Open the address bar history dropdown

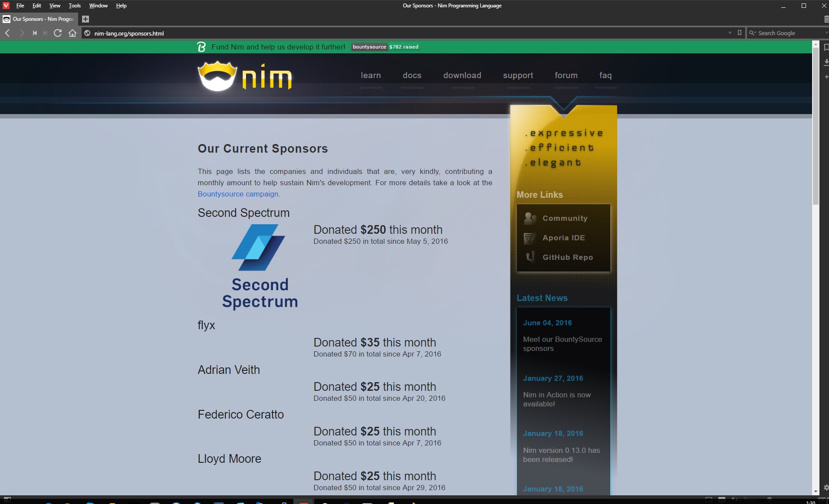click(730, 33)
